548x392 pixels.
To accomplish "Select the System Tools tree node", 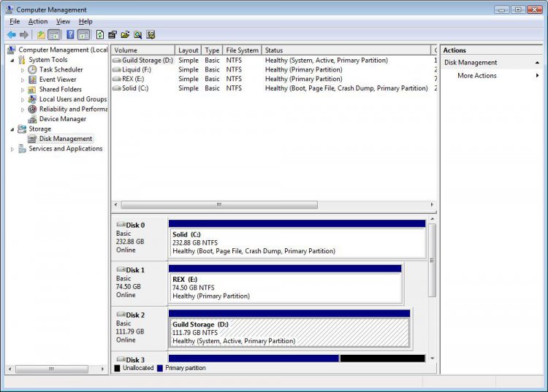I will pos(48,60).
